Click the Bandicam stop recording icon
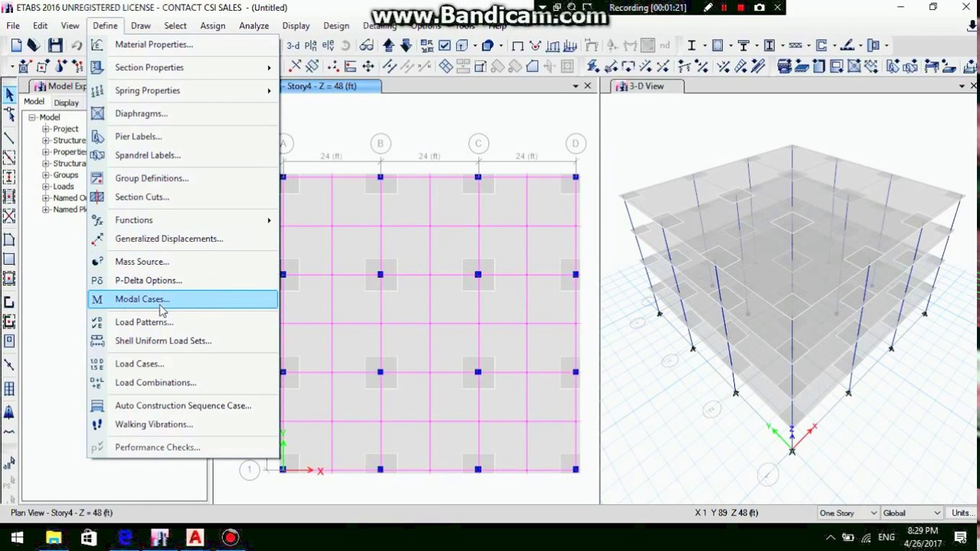 [740, 8]
